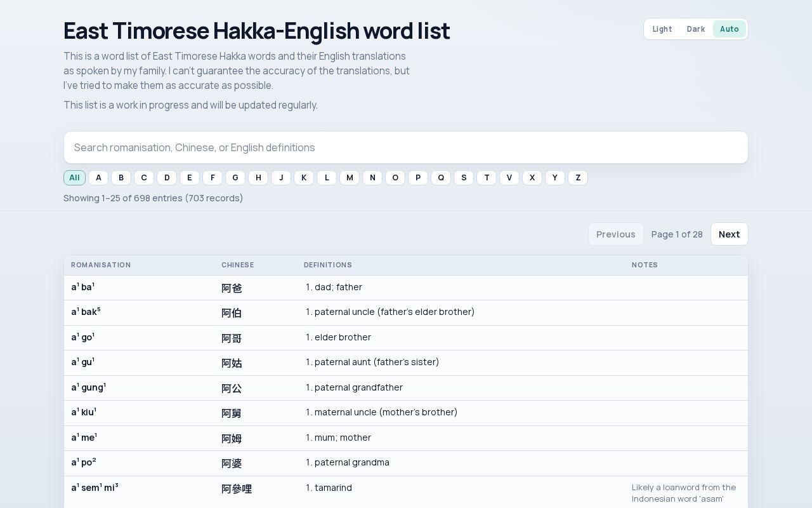The image size is (812, 508).
Task: Filter entries by letter T
Action: (487, 178)
